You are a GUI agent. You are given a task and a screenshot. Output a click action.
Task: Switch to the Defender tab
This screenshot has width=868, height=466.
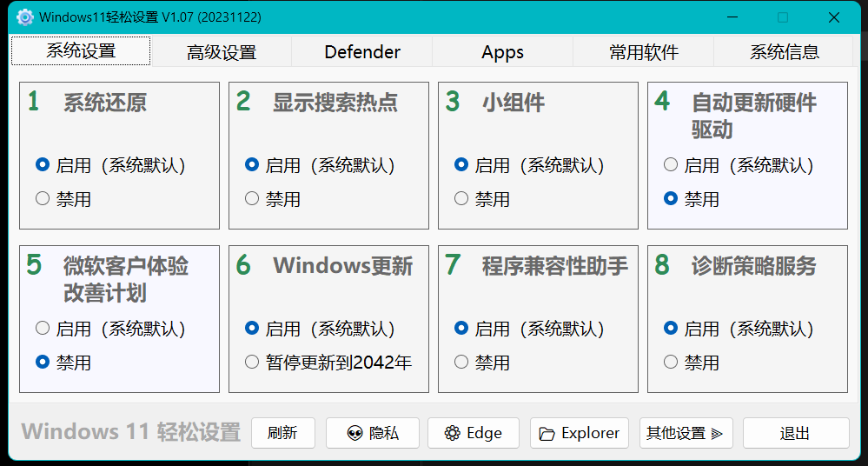(362, 52)
